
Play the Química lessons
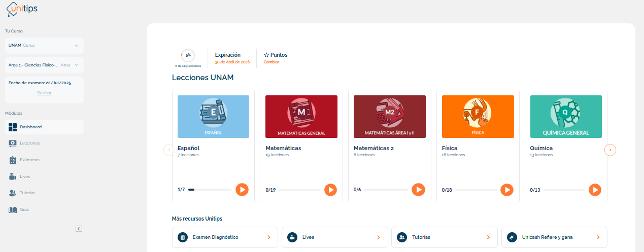pyautogui.click(x=595, y=190)
